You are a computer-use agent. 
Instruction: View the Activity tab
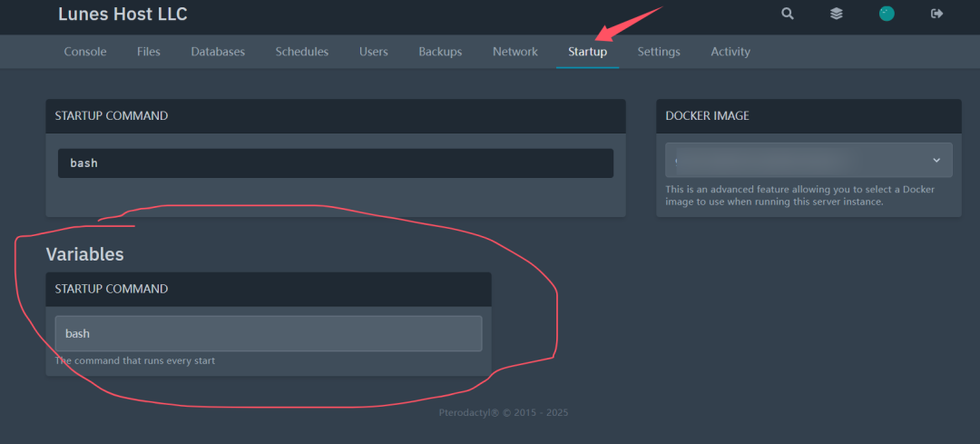point(730,52)
